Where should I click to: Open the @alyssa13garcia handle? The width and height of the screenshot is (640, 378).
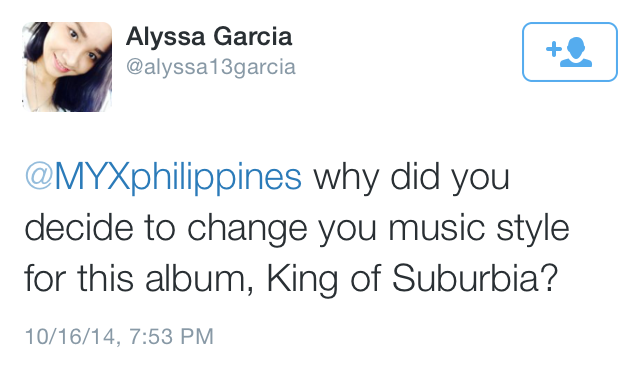pos(211,67)
